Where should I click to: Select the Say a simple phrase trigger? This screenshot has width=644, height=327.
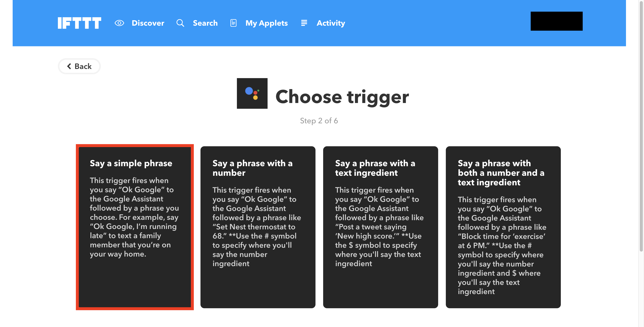coord(135,227)
